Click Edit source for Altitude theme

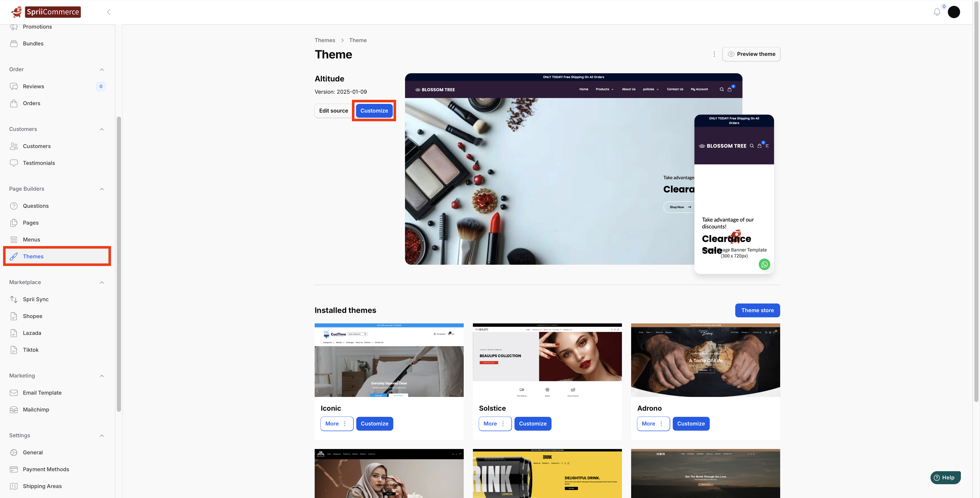333,111
